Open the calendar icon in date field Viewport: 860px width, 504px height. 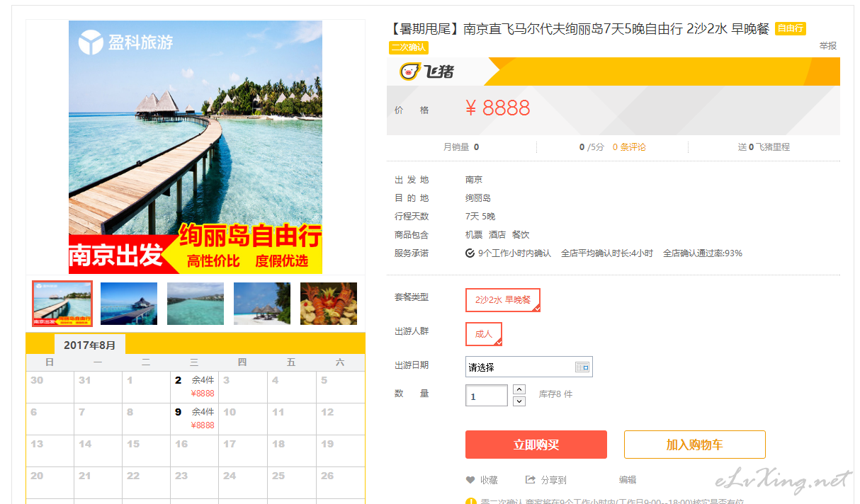[582, 367]
